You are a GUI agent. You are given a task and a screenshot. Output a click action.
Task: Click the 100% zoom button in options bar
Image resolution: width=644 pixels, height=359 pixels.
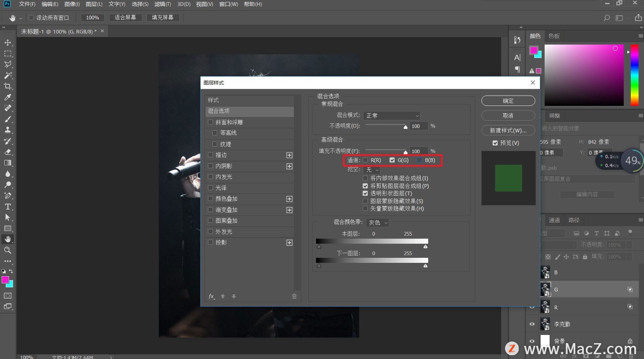coord(92,18)
